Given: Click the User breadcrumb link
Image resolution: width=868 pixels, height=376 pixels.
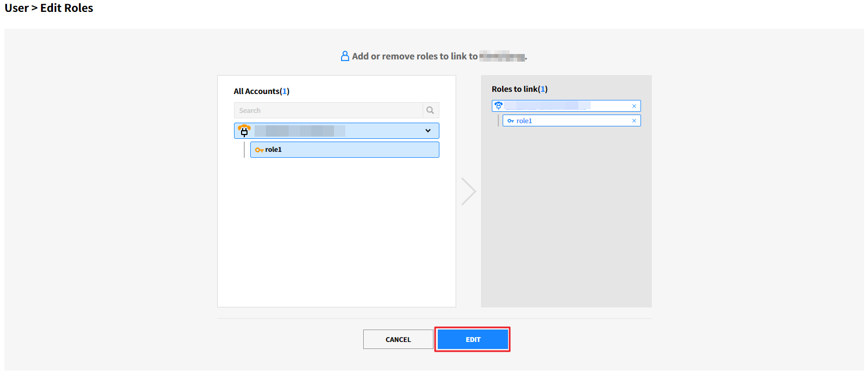Looking at the screenshot, I should click(16, 8).
